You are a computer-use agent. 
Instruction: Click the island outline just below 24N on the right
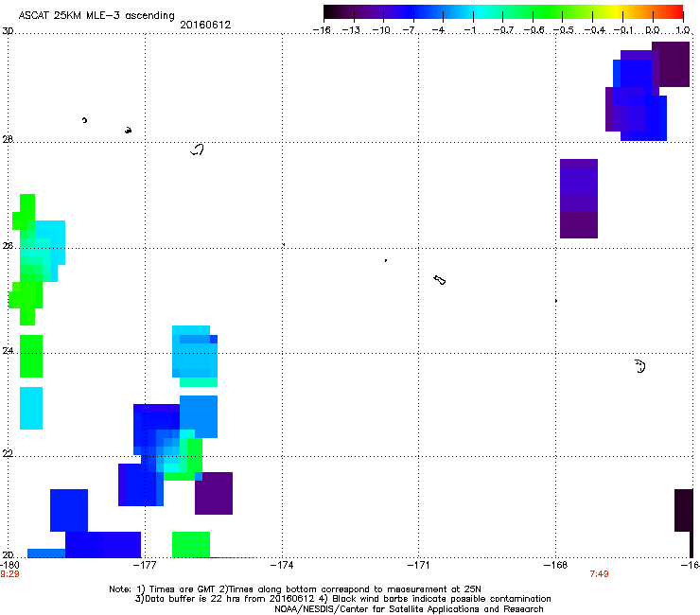coord(639,366)
